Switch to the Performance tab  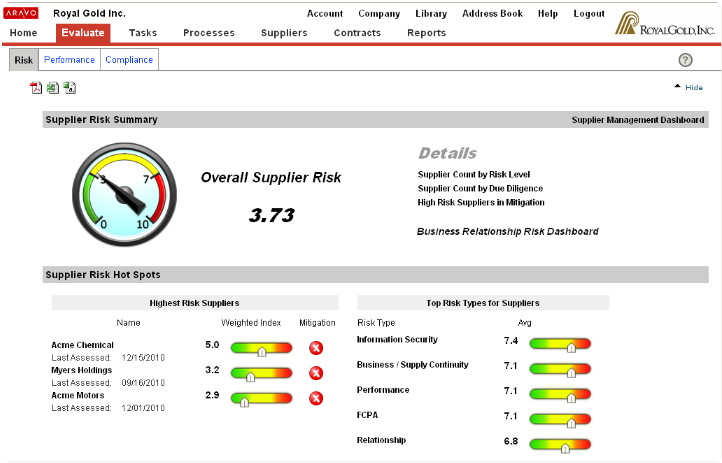69,60
